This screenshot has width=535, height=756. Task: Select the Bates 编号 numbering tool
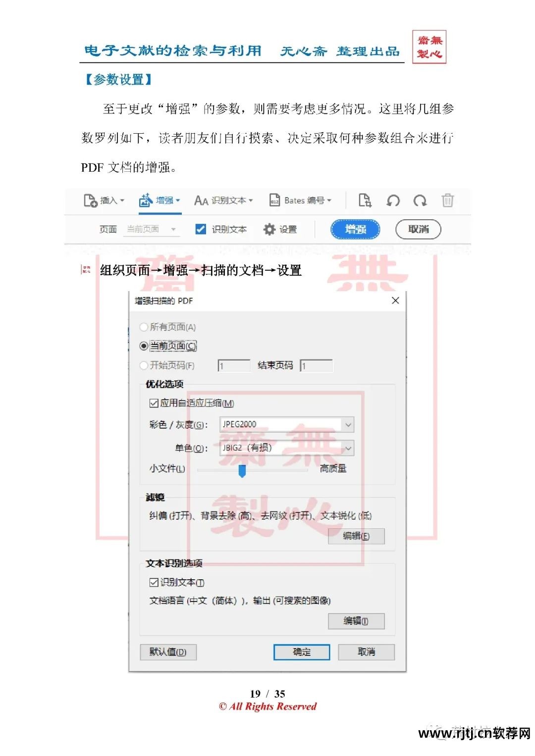pyautogui.click(x=275, y=201)
